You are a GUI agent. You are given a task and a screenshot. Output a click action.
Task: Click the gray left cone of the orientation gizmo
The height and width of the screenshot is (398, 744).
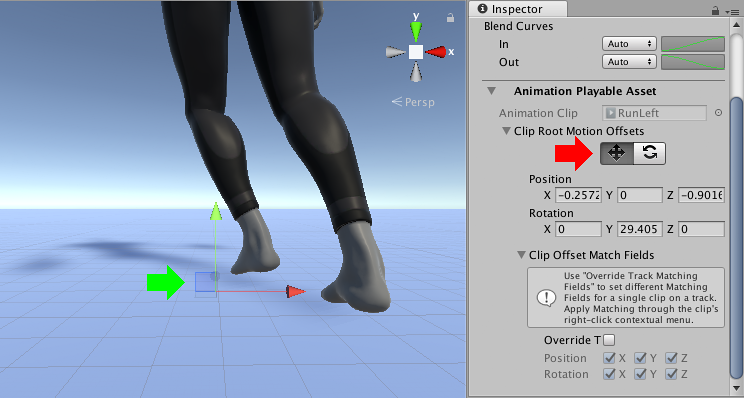[396, 52]
